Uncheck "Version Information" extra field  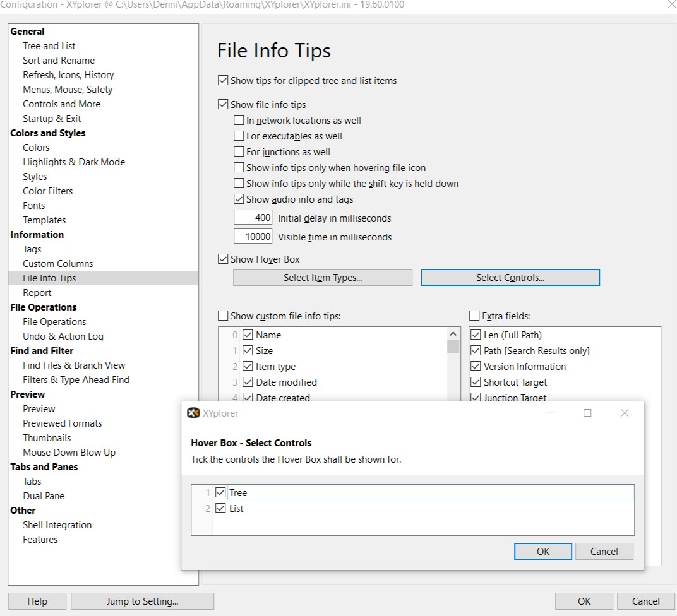477,366
